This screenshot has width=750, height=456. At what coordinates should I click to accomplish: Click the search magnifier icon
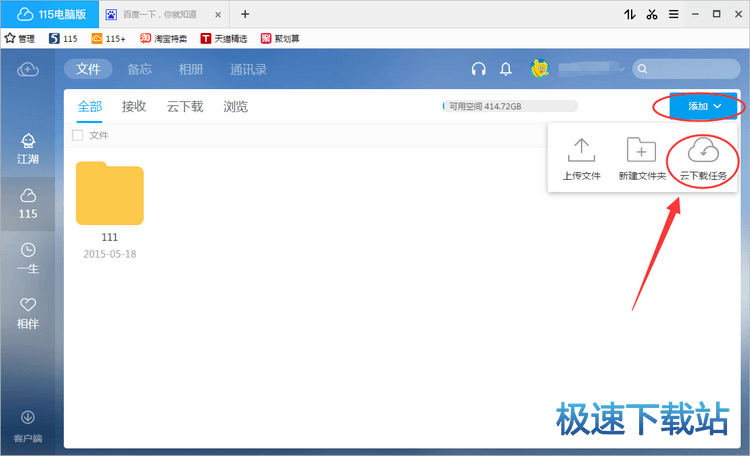642,69
